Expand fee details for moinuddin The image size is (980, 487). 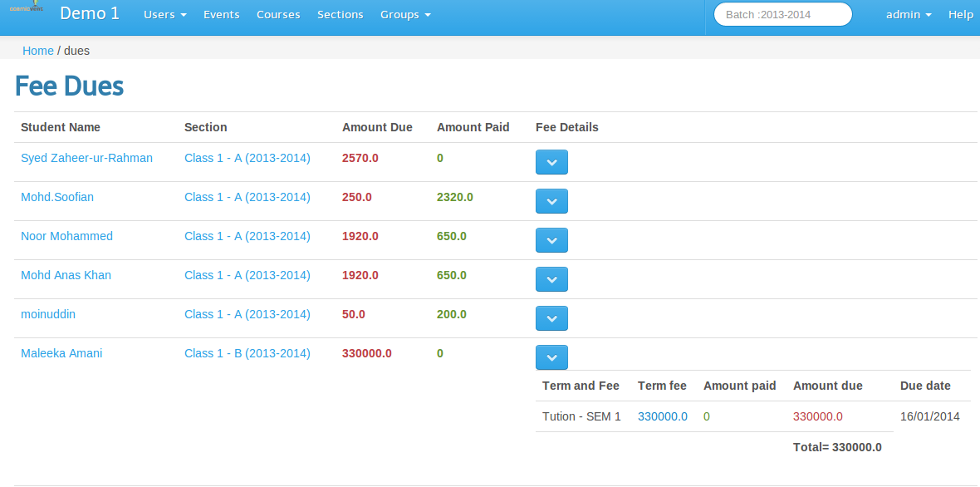(x=551, y=318)
